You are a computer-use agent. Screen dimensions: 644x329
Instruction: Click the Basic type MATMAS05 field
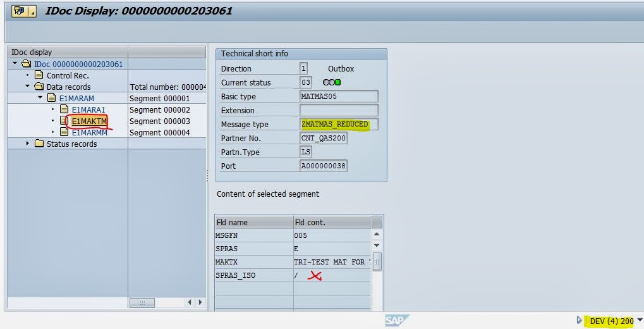339,96
